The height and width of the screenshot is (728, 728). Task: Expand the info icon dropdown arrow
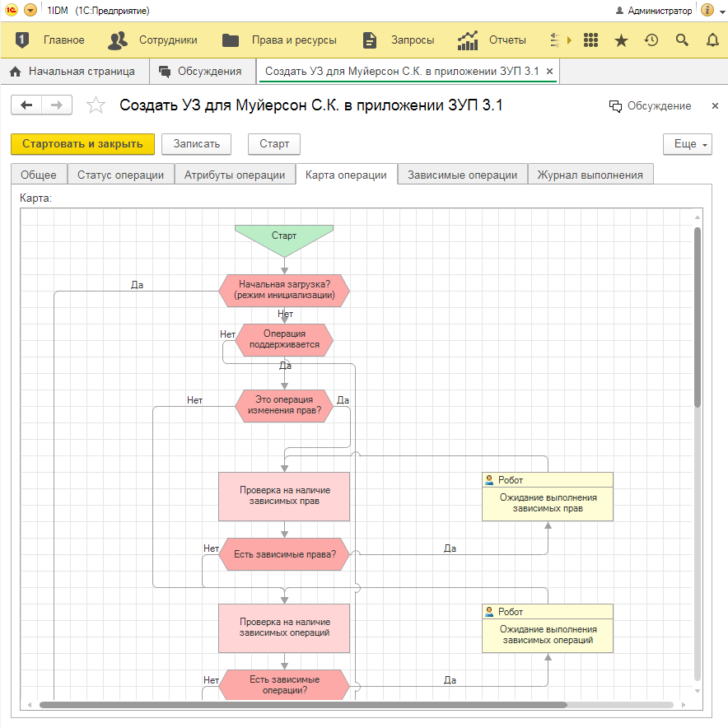(x=720, y=11)
